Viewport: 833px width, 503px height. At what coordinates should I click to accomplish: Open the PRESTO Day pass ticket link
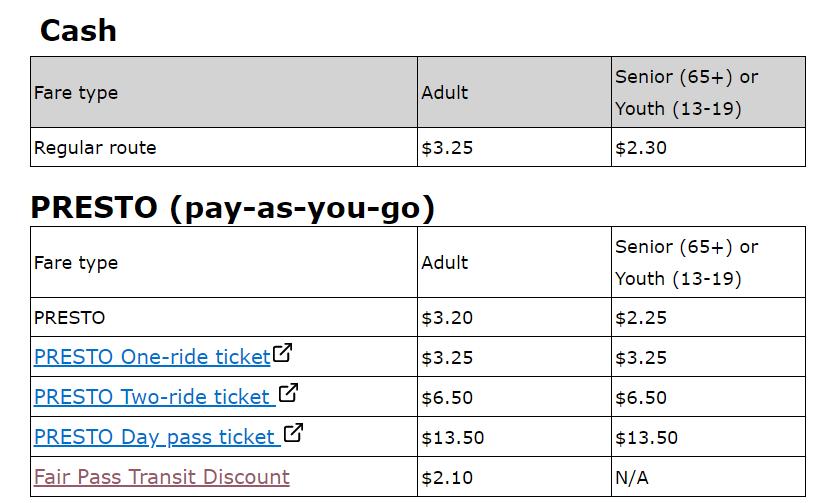pos(154,437)
